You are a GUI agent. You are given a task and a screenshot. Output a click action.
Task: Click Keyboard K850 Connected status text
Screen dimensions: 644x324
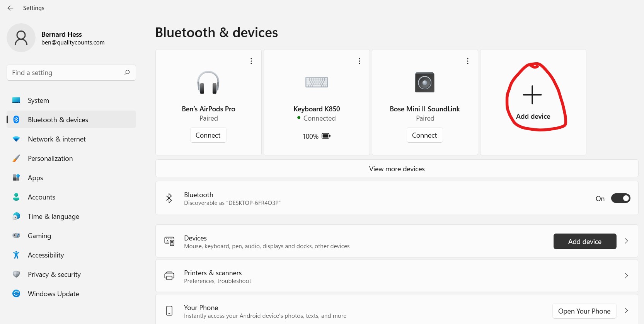pyautogui.click(x=319, y=118)
